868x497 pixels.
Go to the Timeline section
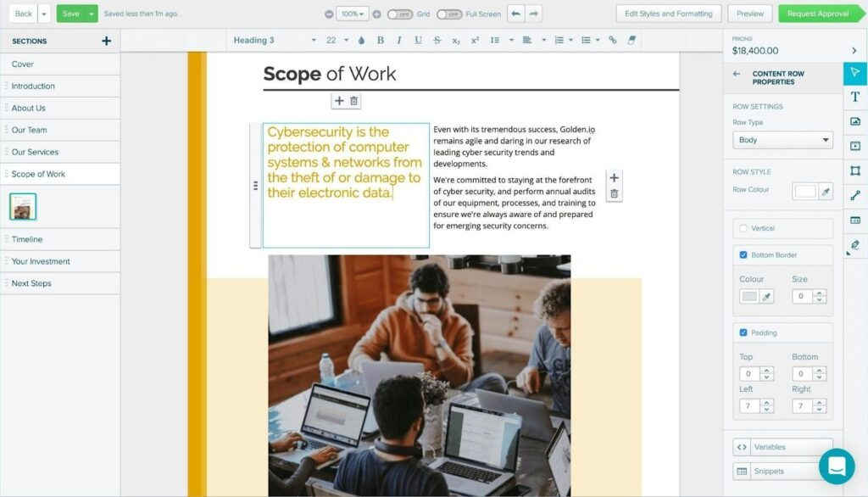(27, 239)
